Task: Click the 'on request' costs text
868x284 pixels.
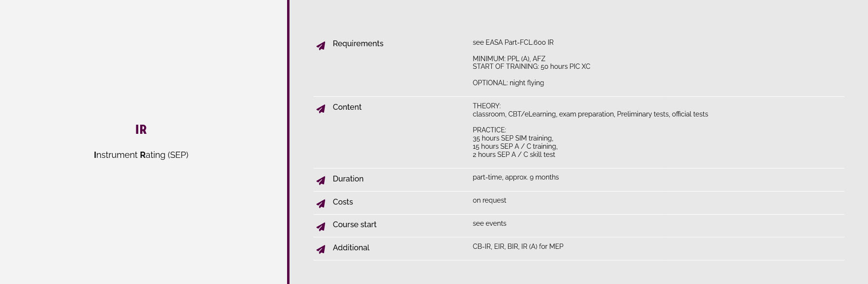Action: tap(489, 200)
